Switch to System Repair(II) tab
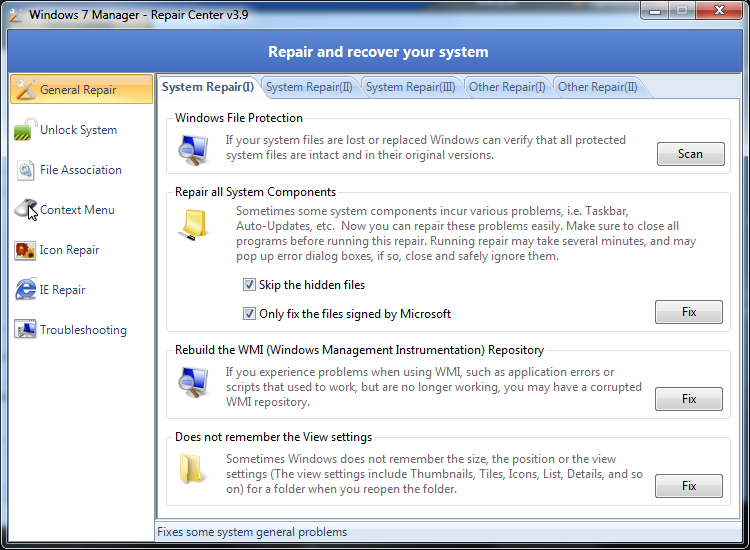 [309, 88]
